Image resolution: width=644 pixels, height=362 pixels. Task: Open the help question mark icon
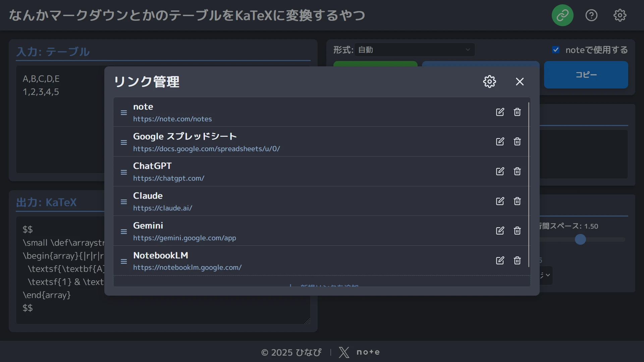click(591, 15)
